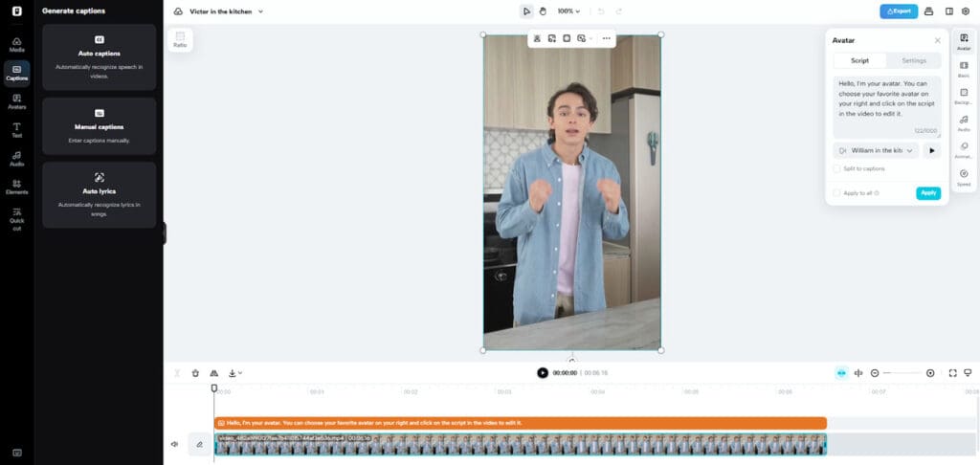This screenshot has width=980, height=465.
Task: Check the Apply to all checkbox
Action: coord(836,193)
